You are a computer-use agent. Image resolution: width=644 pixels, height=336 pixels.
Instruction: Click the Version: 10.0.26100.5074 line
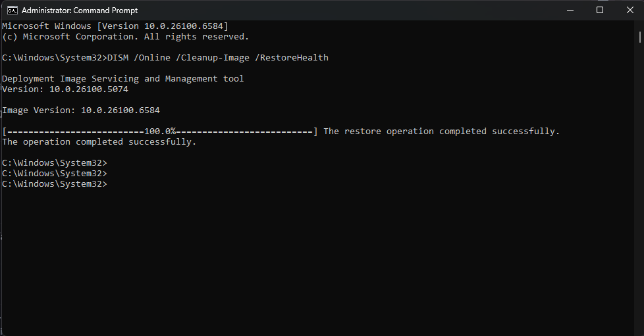[x=65, y=89]
